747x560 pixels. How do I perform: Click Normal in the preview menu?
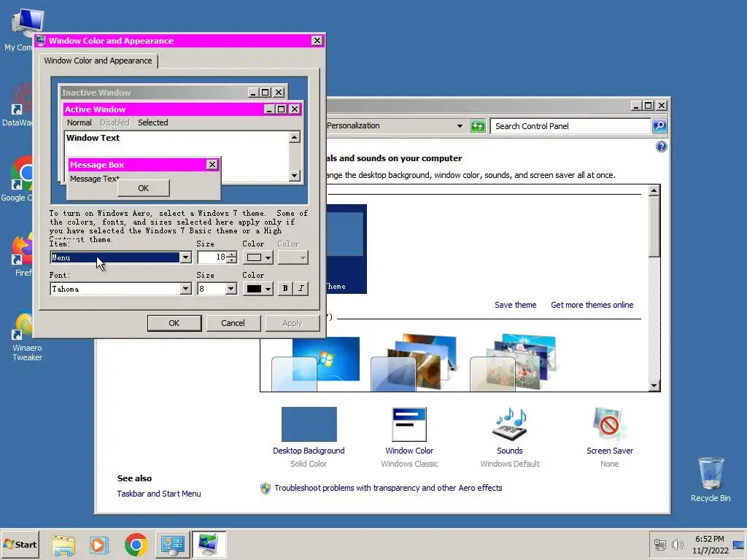(79, 122)
